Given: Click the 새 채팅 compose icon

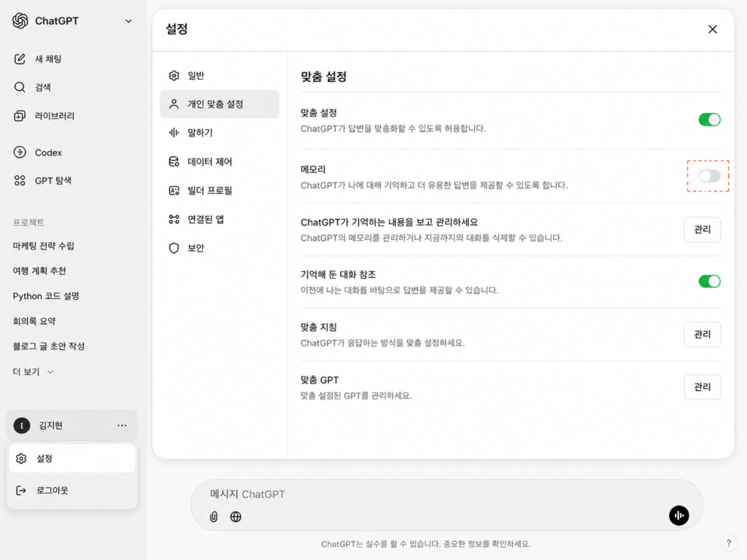Looking at the screenshot, I should click(x=20, y=59).
